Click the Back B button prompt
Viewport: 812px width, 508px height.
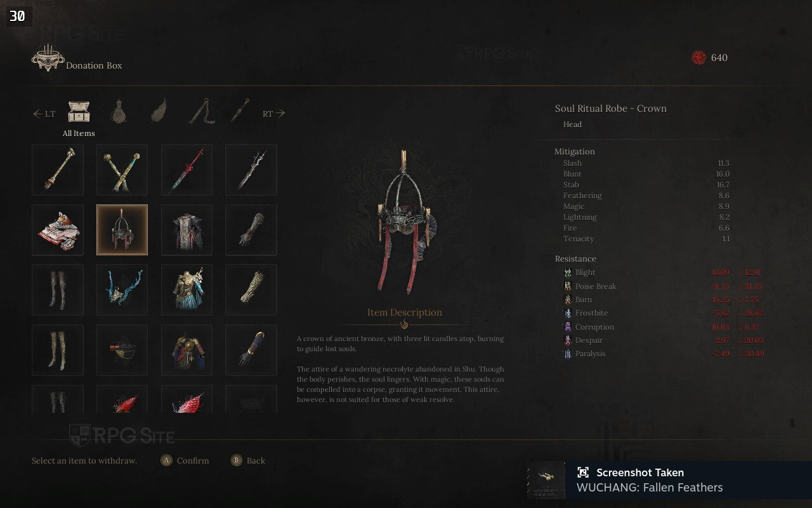[248, 460]
